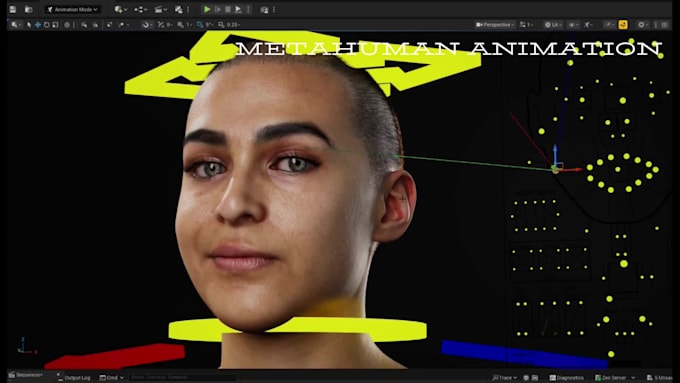Open the Sequencer tab
680x383 pixels.
26,375
